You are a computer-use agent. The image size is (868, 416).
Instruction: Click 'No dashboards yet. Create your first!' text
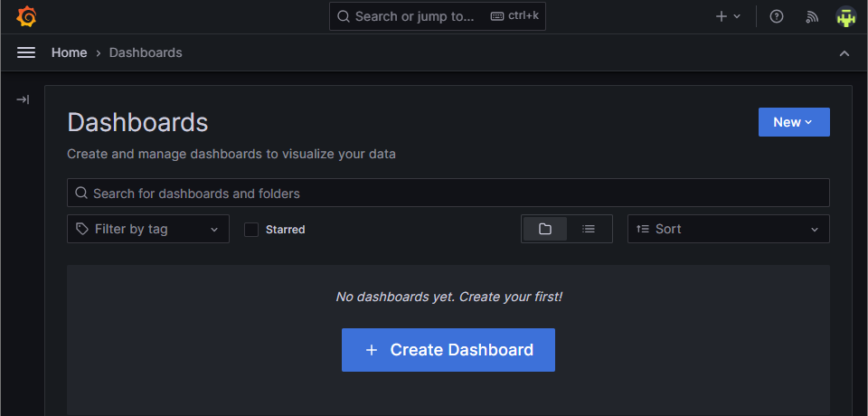(x=448, y=297)
